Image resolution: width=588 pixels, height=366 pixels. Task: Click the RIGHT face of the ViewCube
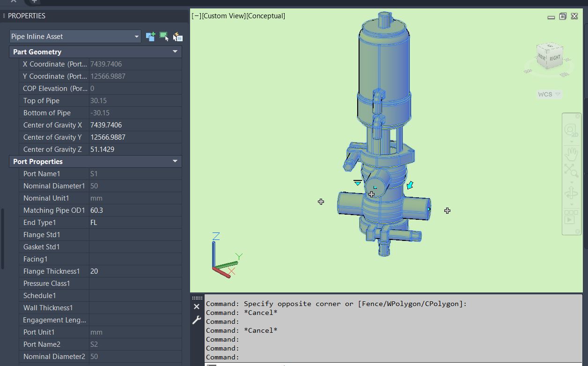(555, 58)
